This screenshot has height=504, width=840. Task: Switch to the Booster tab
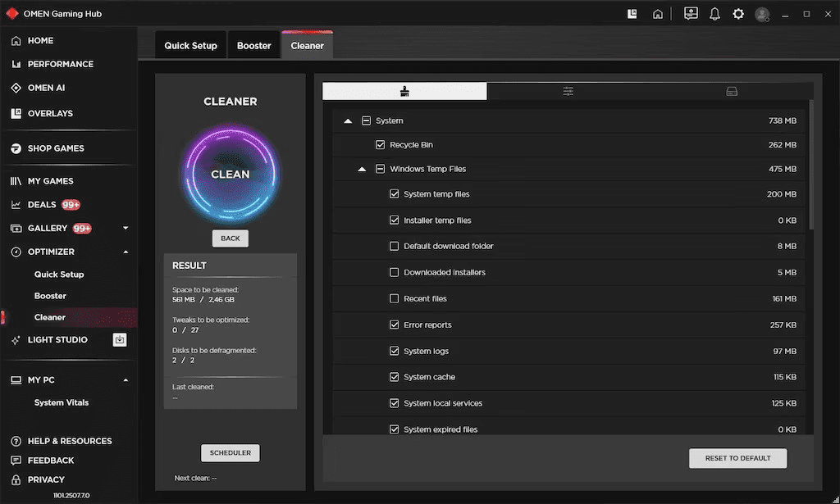[x=253, y=46]
